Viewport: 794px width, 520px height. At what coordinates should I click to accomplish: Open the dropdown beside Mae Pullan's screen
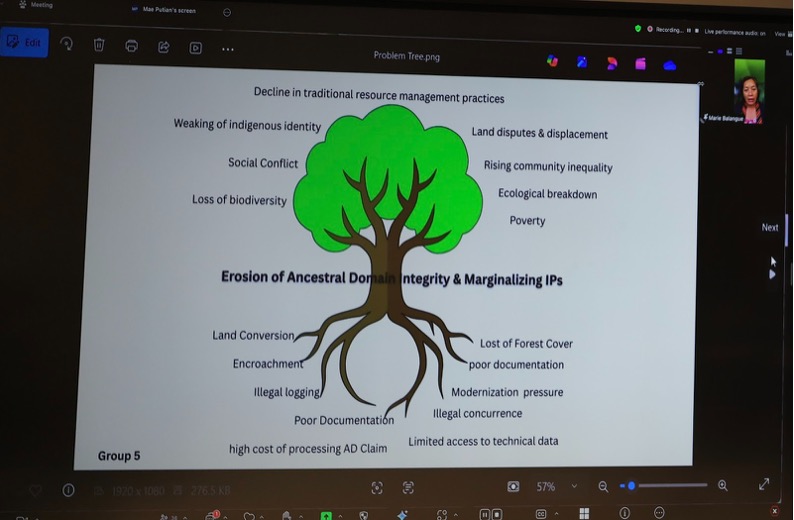tap(227, 12)
